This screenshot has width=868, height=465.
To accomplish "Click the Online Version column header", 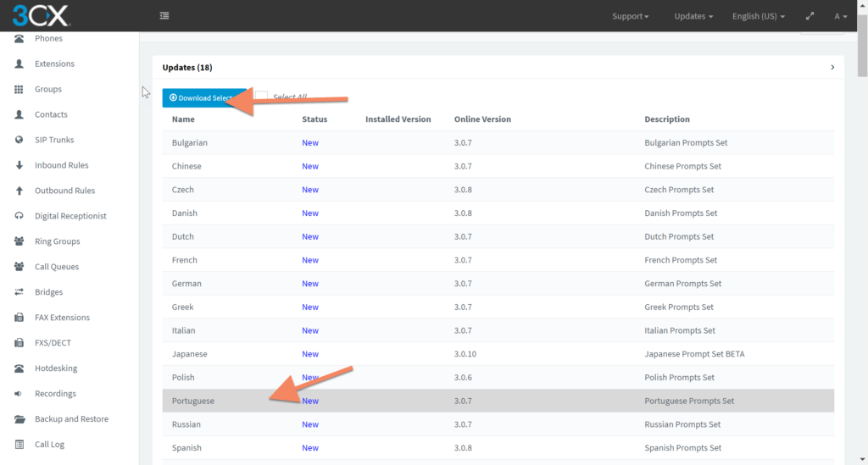I will [482, 119].
